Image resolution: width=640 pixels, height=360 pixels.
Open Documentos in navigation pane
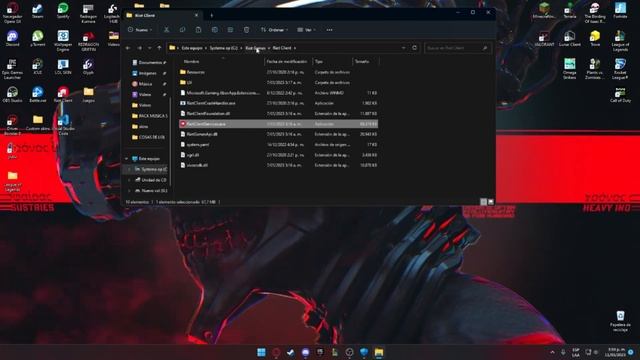pyautogui.click(x=149, y=62)
